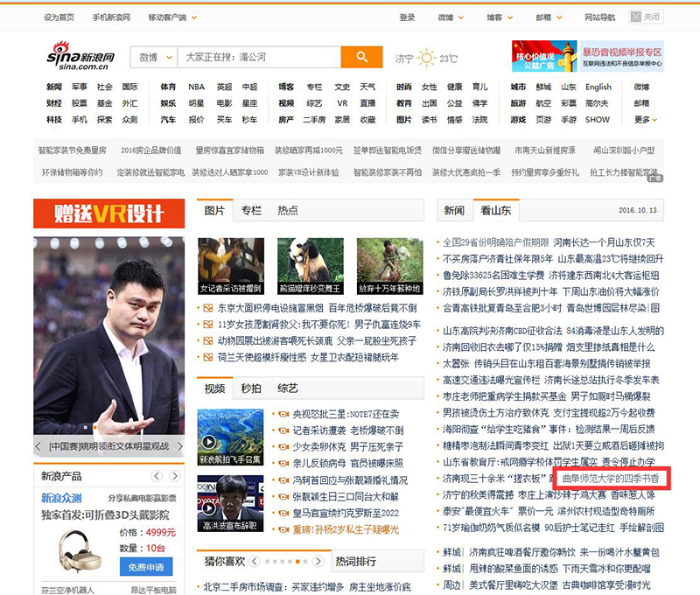Click previous arrow on the Yao Ming slideshow
This screenshot has height=595, width=700.
point(38,446)
